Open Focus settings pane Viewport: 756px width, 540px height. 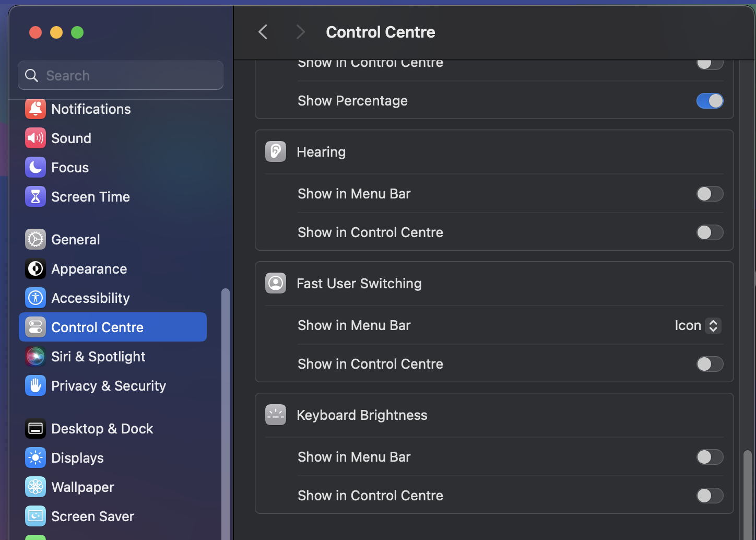pyautogui.click(x=113, y=168)
